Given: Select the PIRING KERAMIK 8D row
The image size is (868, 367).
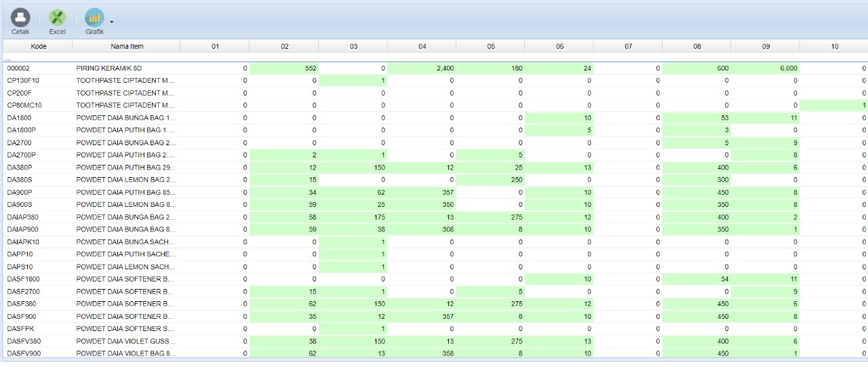Looking at the screenshot, I should tap(109, 69).
